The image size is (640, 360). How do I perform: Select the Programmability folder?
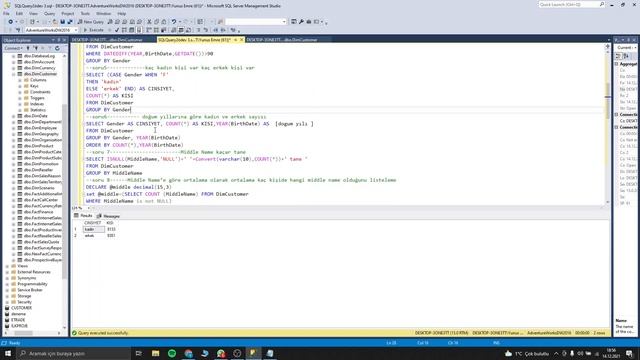32,284
